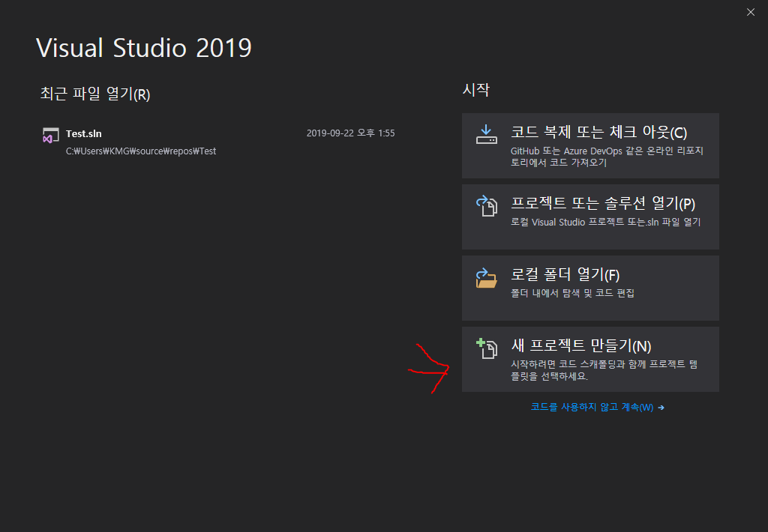Click the Visual Studio 2019 title
Image resolution: width=768 pixels, height=532 pixels.
[x=144, y=48]
